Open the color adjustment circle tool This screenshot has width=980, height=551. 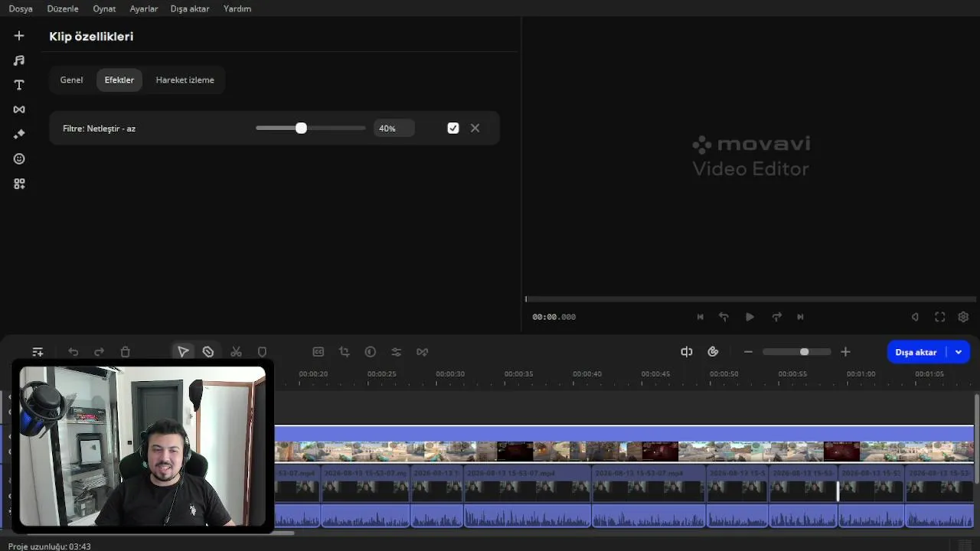pyautogui.click(x=371, y=352)
